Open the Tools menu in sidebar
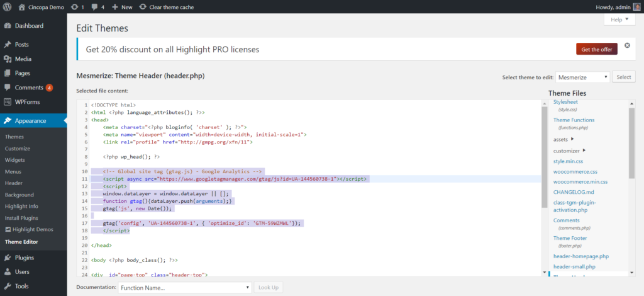The image size is (644, 296). pos(22,286)
